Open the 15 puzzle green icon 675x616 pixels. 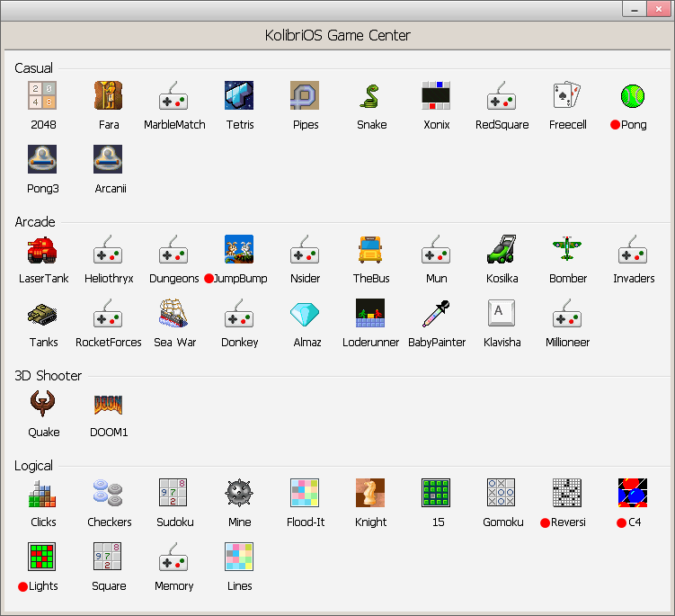coord(436,493)
